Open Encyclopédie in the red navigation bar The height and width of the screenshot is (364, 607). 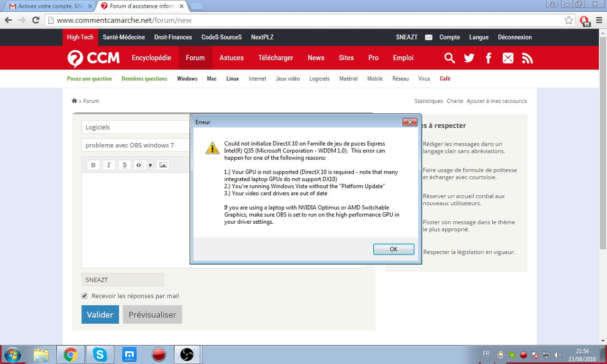click(151, 58)
